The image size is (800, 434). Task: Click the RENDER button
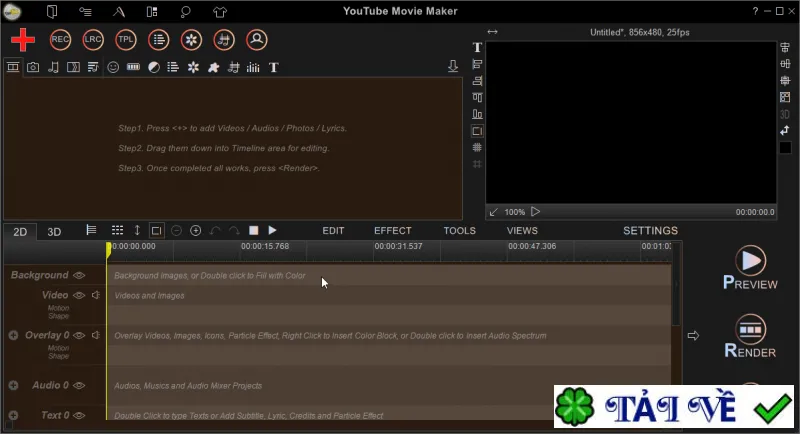click(x=750, y=337)
